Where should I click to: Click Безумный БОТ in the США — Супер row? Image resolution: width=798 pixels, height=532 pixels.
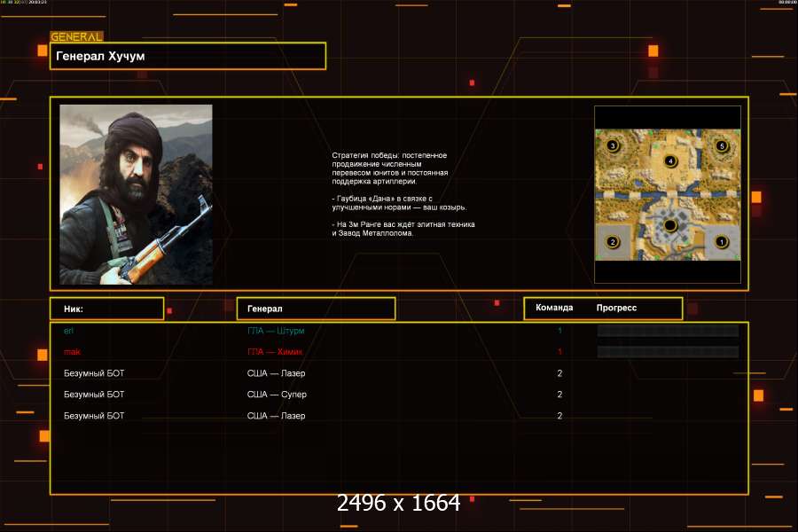94,395
